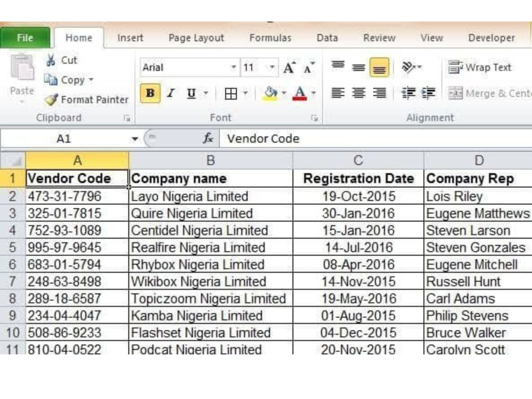Switch to the Home tab

79,38
